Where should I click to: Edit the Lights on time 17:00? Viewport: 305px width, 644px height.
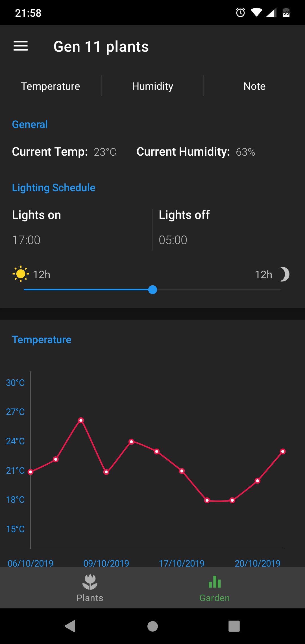point(26,240)
